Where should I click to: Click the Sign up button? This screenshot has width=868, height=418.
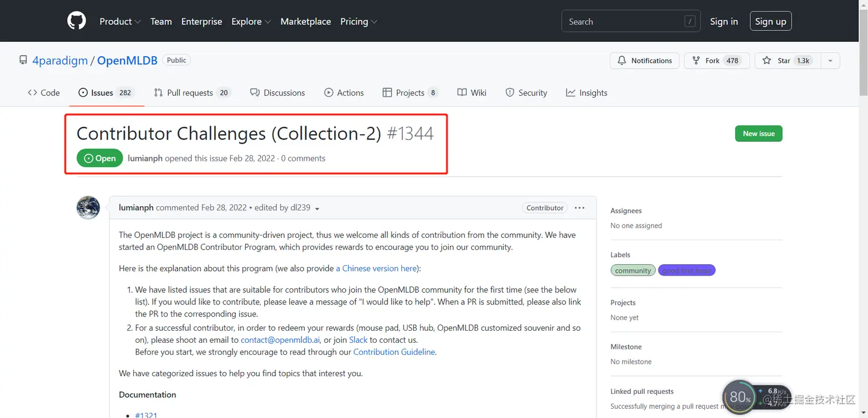point(770,21)
